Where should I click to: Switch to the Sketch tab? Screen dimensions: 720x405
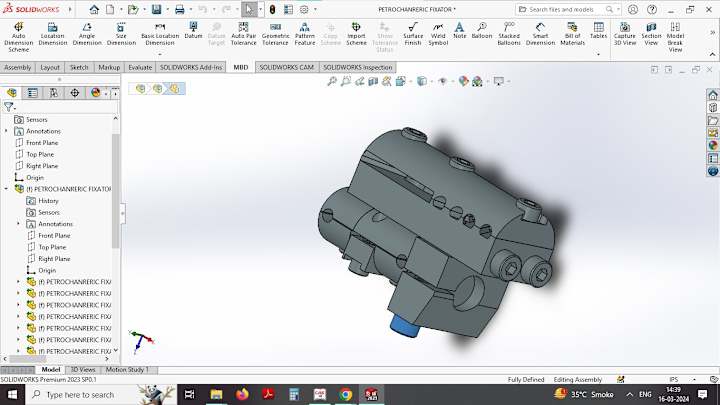[x=79, y=68]
